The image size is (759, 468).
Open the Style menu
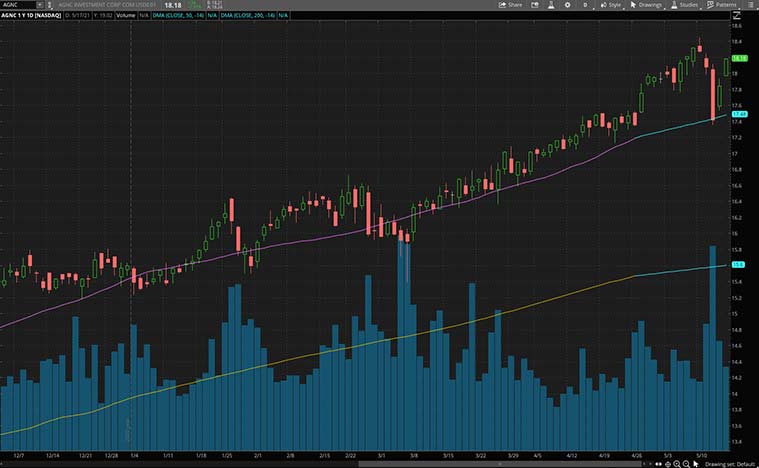(612, 5)
